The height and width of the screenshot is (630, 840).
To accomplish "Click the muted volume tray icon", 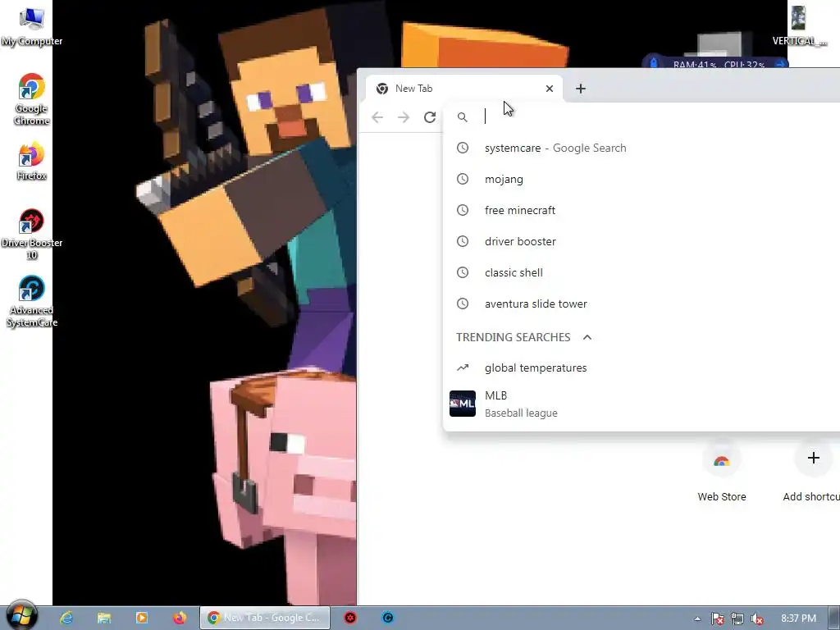I will pos(757,619).
